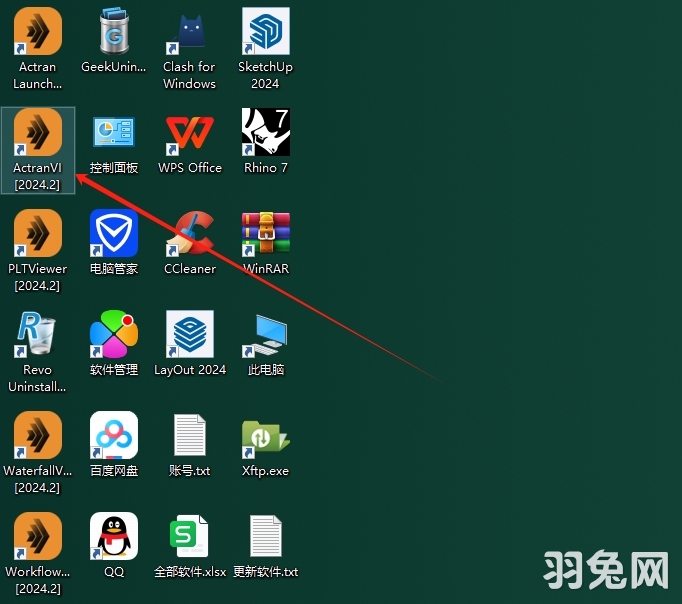Click the 电脑管家 shield icon
Screen dimensions: 682x604
click(114, 234)
